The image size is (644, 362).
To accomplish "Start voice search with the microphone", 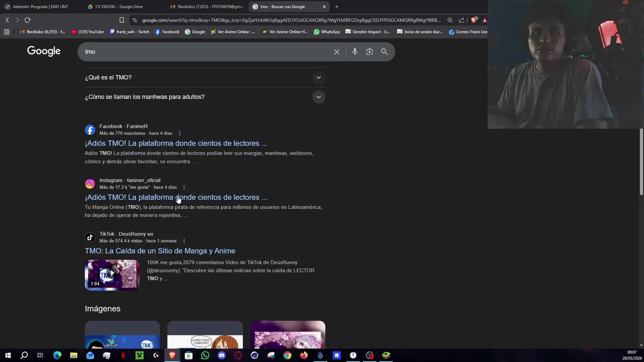I will pyautogui.click(x=355, y=52).
